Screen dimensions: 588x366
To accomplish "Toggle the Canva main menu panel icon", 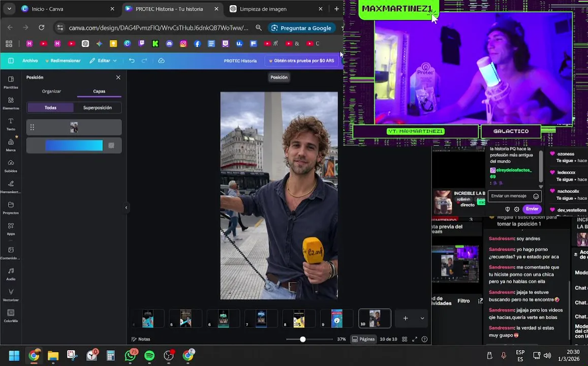I will (11, 60).
